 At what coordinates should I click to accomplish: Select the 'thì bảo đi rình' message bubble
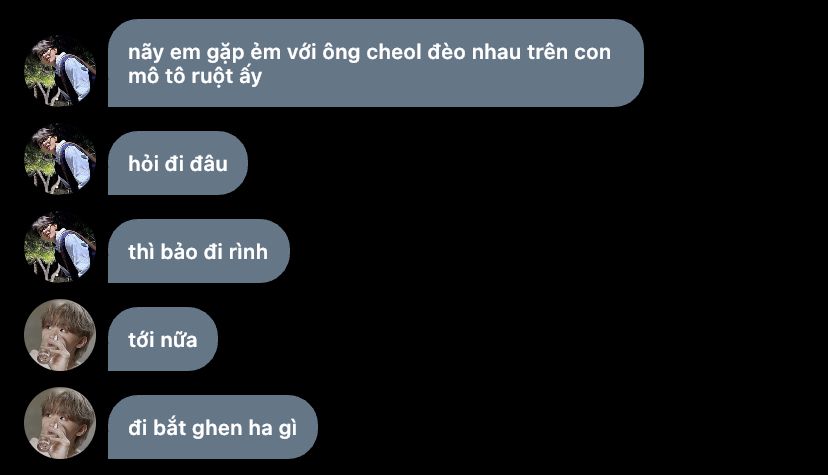click(199, 251)
